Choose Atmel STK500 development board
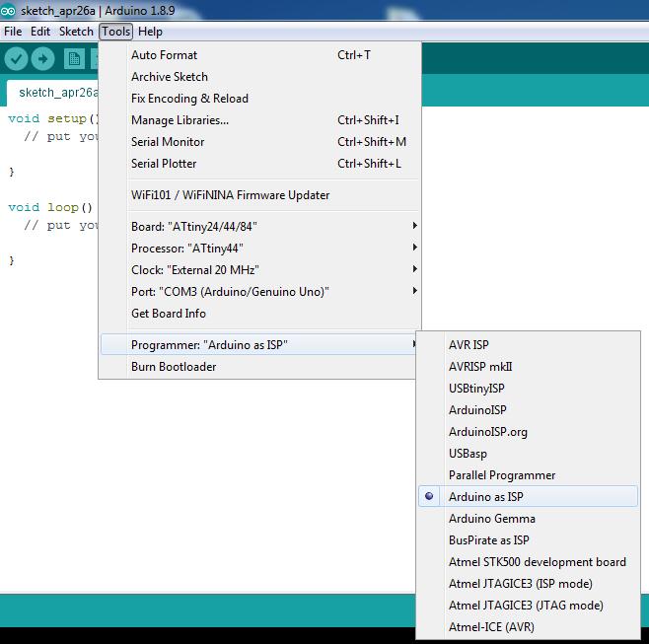The height and width of the screenshot is (644, 649). (528, 561)
